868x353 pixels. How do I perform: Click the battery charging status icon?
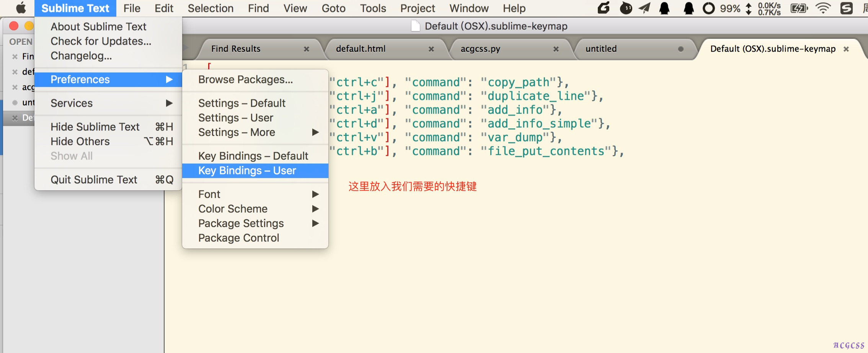tap(799, 8)
